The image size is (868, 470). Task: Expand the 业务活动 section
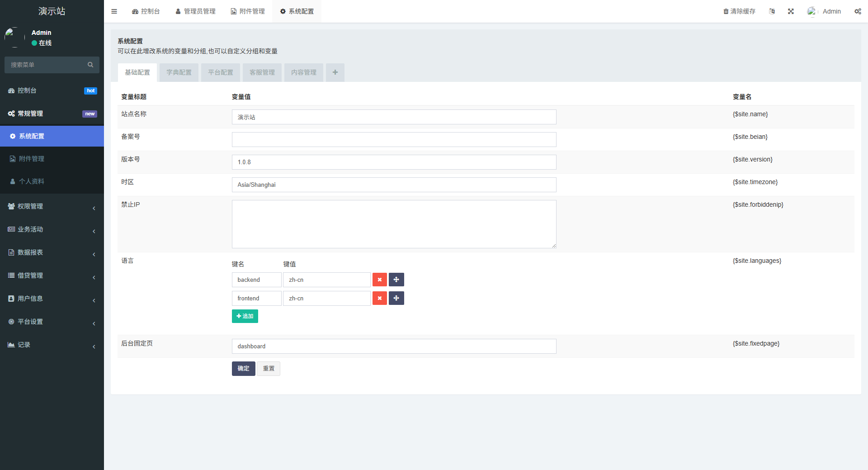coord(31,229)
